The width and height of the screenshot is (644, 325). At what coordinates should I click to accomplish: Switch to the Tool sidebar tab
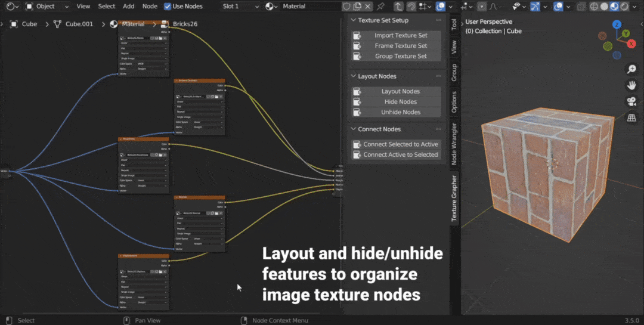(x=454, y=24)
